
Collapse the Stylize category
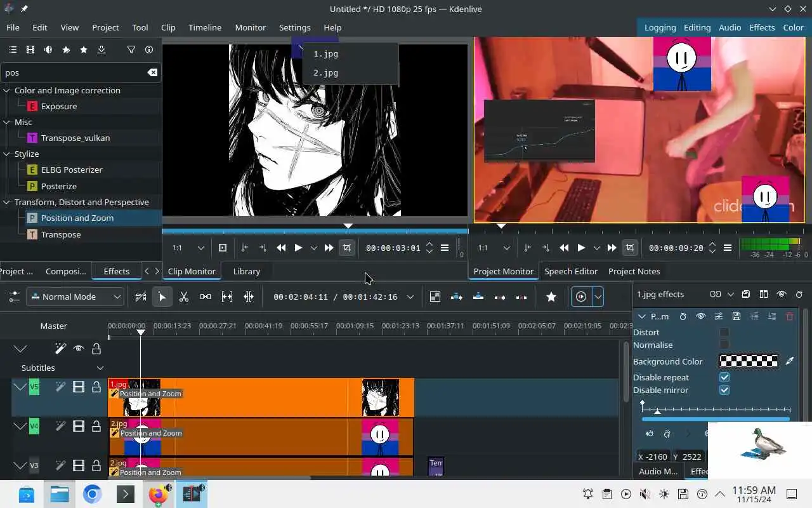coord(7,154)
